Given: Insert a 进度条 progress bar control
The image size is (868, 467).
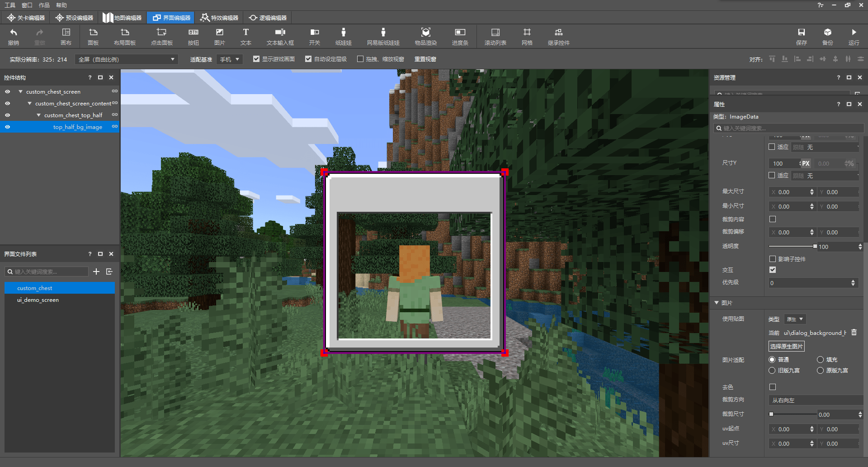Looking at the screenshot, I should tap(460, 37).
